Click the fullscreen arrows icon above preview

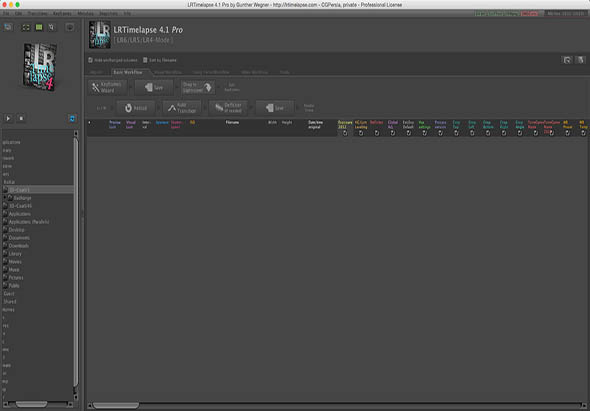click(x=26, y=27)
